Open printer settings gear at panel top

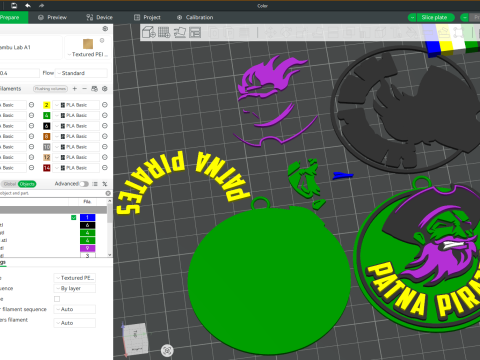105,29
